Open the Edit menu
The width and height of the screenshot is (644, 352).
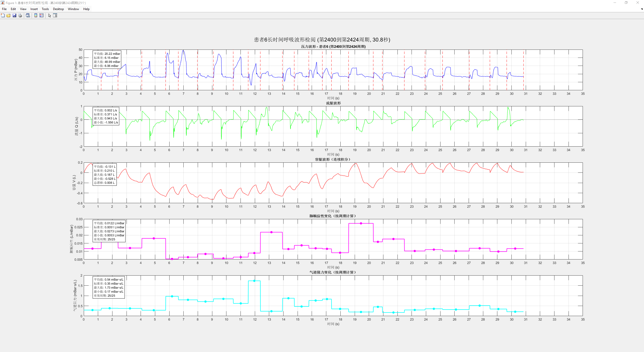[13, 9]
